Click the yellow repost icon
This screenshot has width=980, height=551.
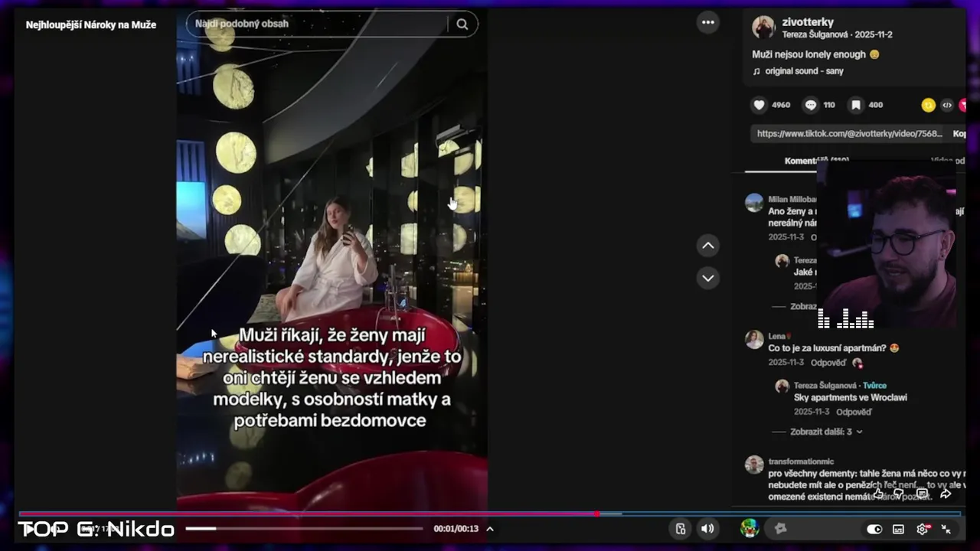pos(928,106)
